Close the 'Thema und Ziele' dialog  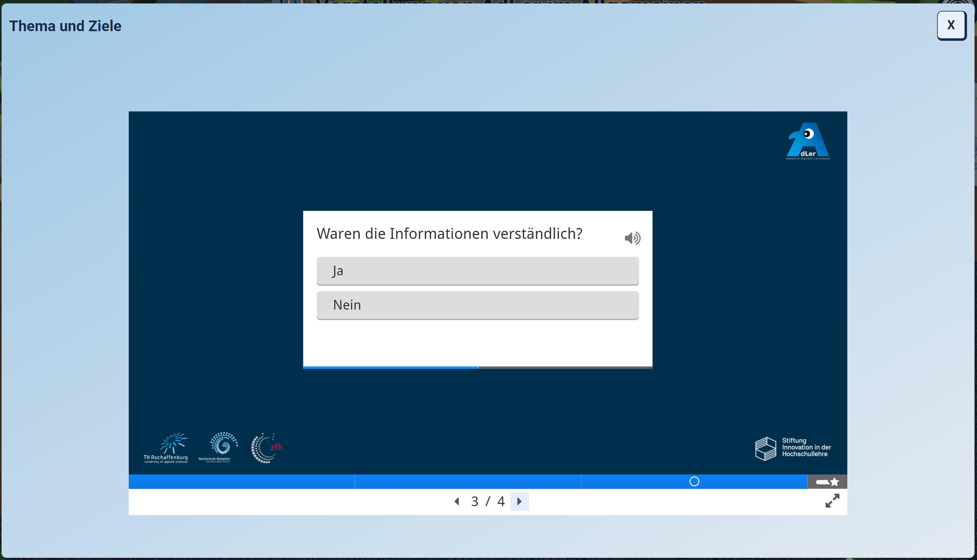pyautogui.click(x=951, y=26)
